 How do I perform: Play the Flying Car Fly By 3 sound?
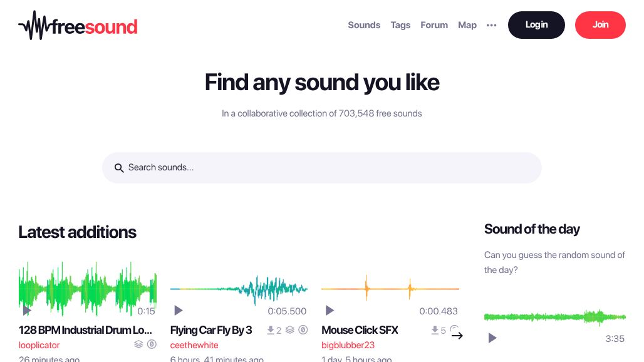[x=179, y=310]
